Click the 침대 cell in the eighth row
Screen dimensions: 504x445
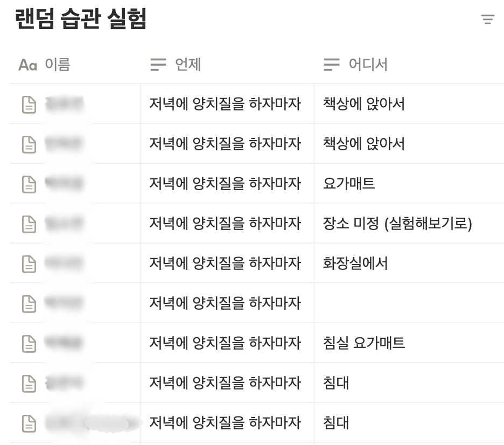335,383
